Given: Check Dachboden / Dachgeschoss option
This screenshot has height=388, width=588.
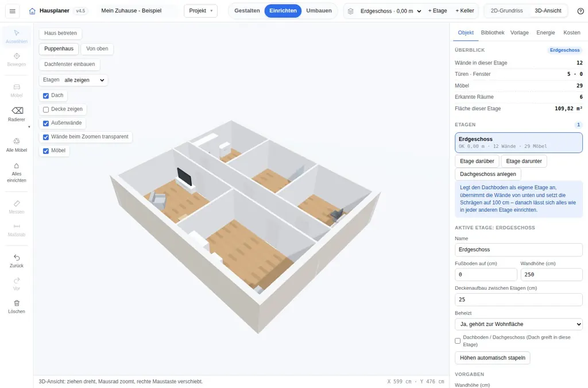Looking at the screenshot, I should click(x=458, y=341).
